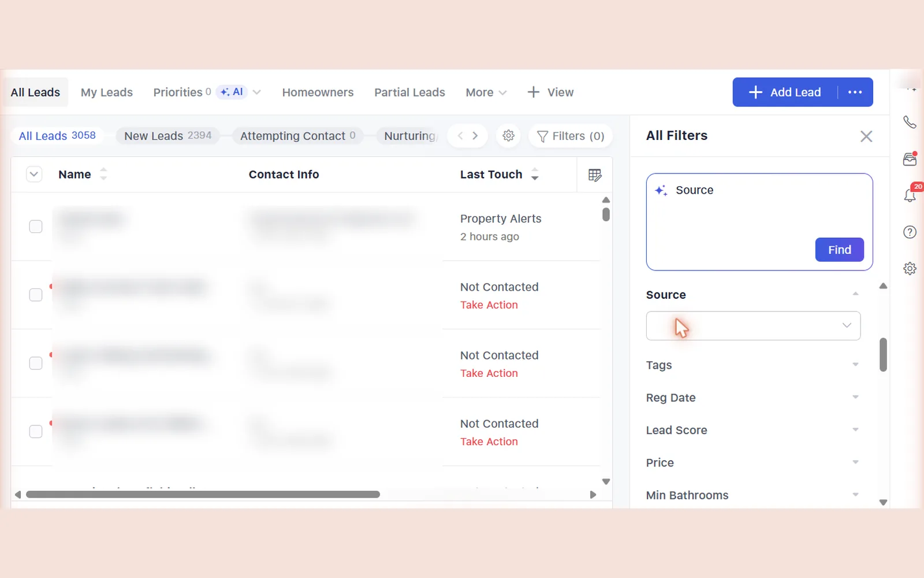924x578 pixels.
Task: Open the phone dialer icon in sidebar
Action: pos(910,122)
